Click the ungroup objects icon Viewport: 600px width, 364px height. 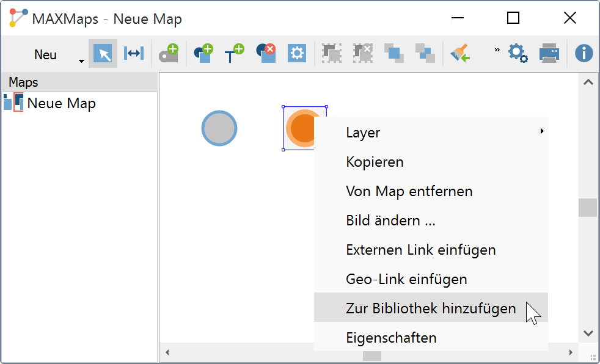click(x=363, y=54)
